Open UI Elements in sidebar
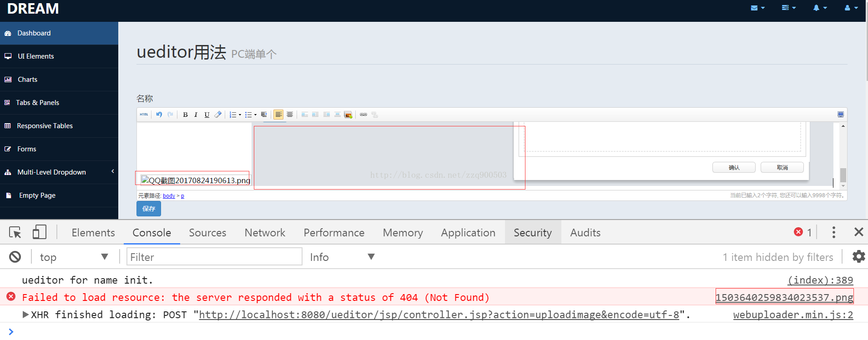868x340 pixels. click(59, 56)
